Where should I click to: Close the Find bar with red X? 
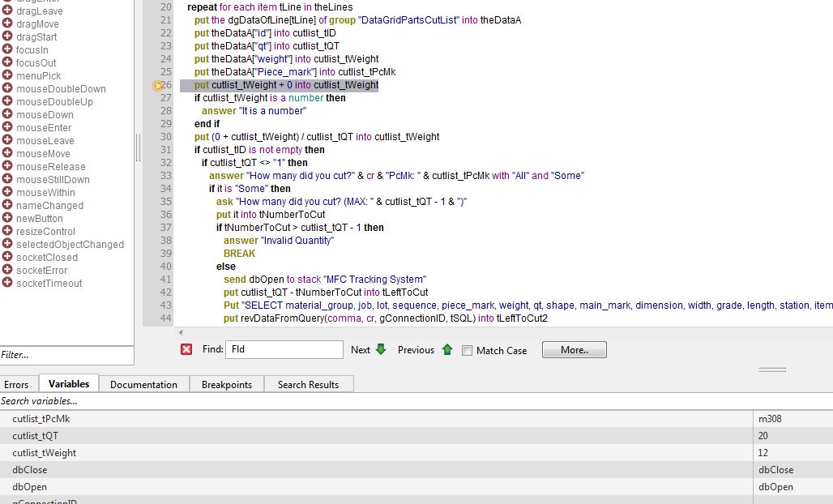(x=186, y=350)
